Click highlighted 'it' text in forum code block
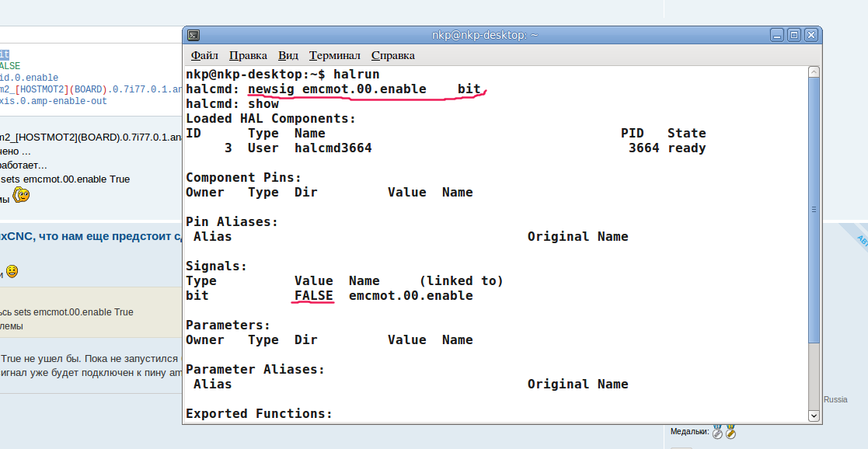This screenshot has width=868, height=449. (x=5, y=54)
